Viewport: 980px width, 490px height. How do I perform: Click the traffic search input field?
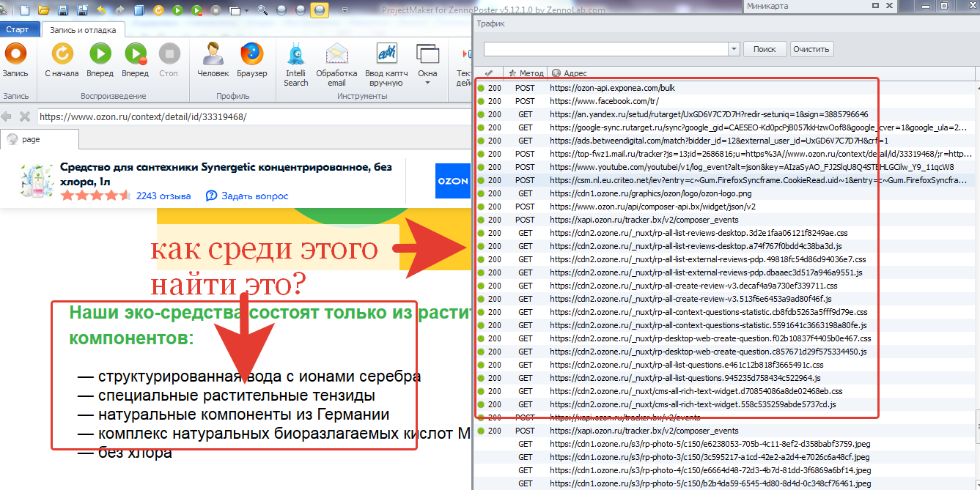pyautogui.click(x=605, y=49)
